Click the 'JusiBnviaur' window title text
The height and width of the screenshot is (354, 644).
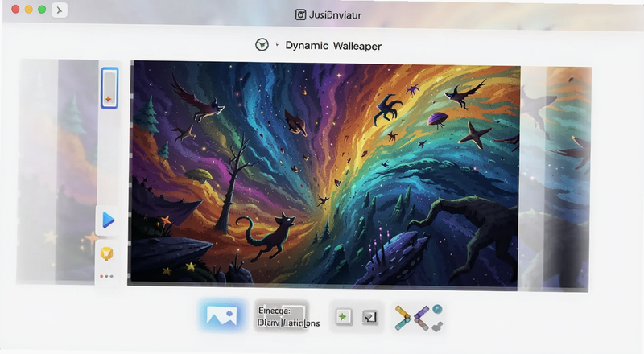335,15
